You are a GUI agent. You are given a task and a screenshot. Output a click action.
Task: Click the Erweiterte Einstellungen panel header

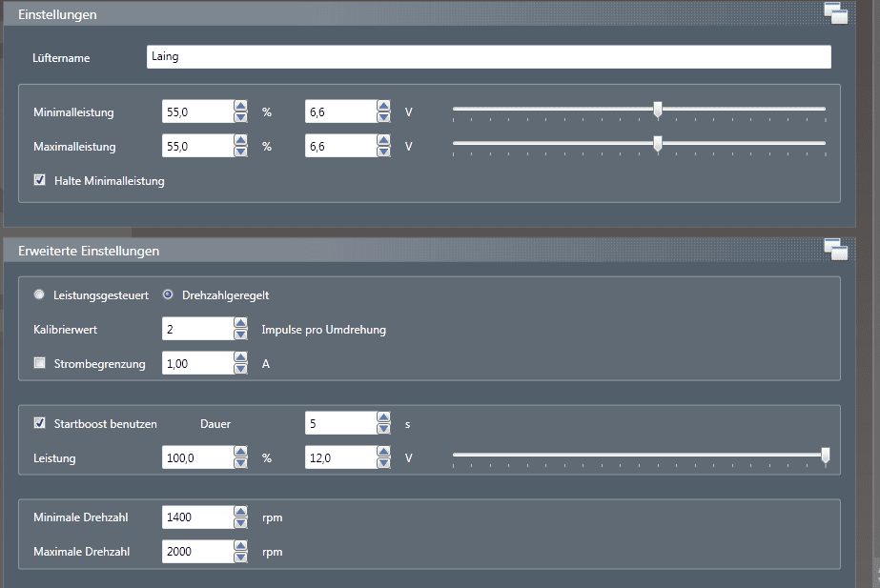[429, 251]
